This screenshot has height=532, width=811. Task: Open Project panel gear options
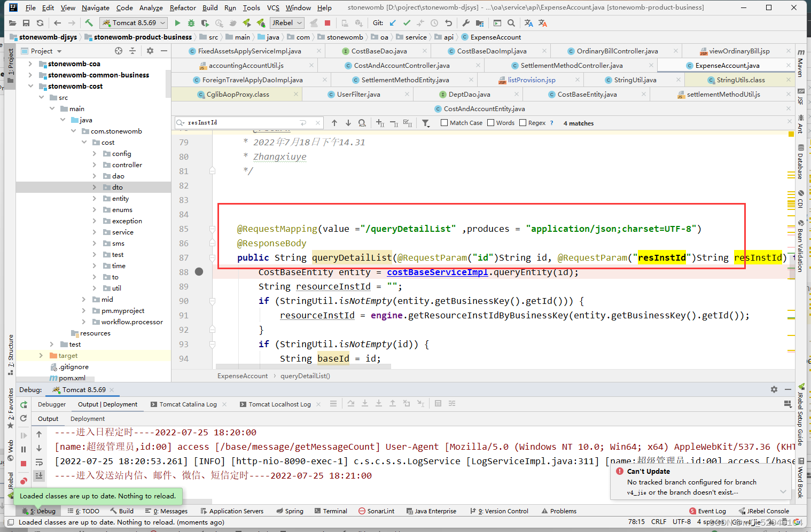pos(150,51)
